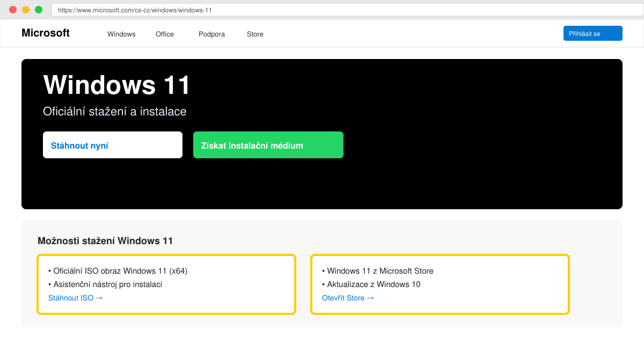
Task: Go to the Podpora menu item
Action: coord(211,34)
